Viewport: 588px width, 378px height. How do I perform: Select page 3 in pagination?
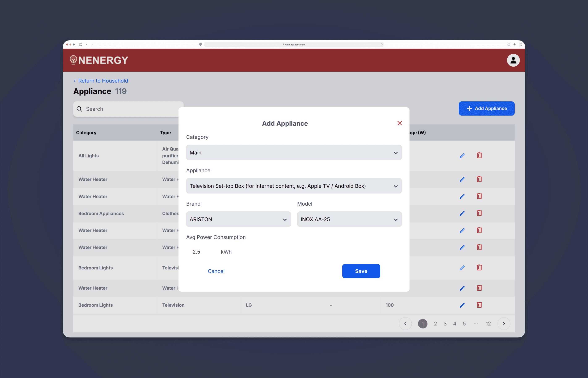pos(445,324)
